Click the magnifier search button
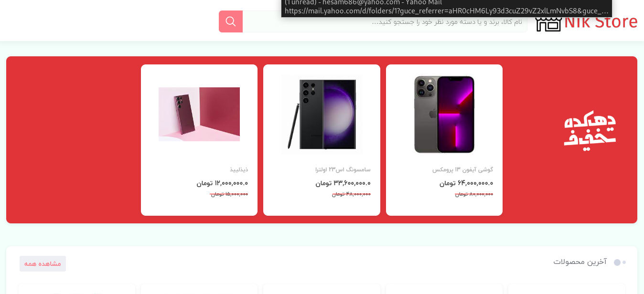The width and height of the screenshot is (644, 294). click(231, 21)
